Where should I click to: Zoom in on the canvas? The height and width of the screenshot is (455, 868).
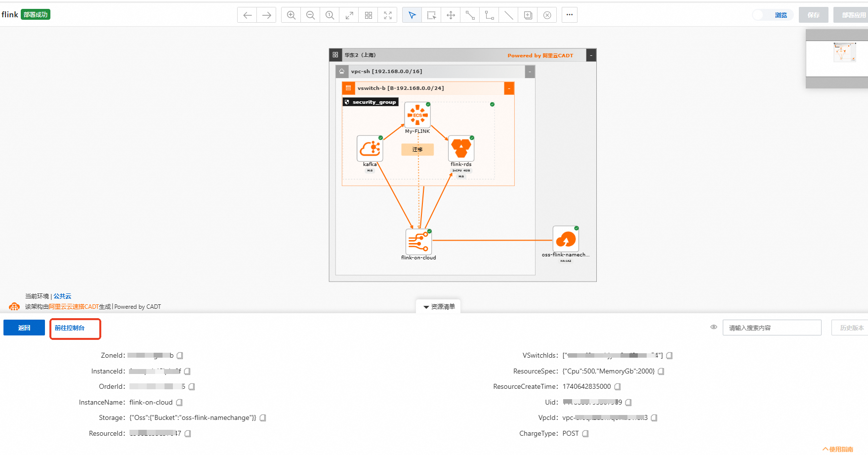coord(291,15)
